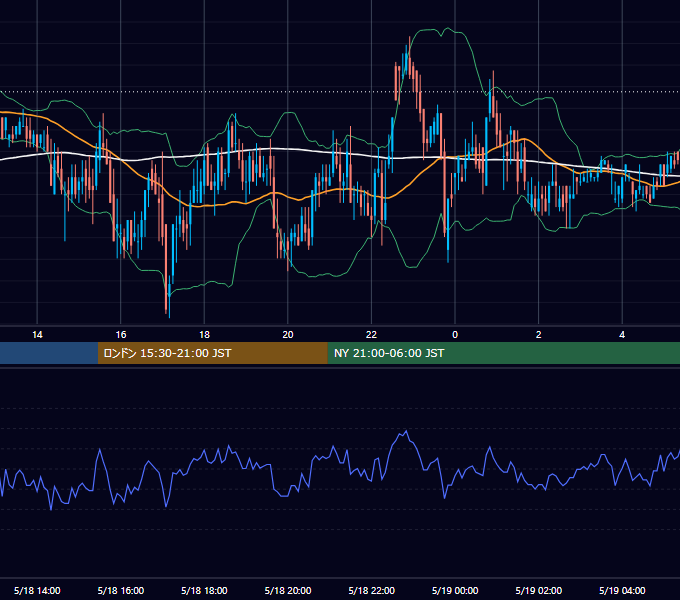Viewport: 680px width, 600px height.
Task: Click the 5/18 16:00 time label
Action: [x=121, y=590]
